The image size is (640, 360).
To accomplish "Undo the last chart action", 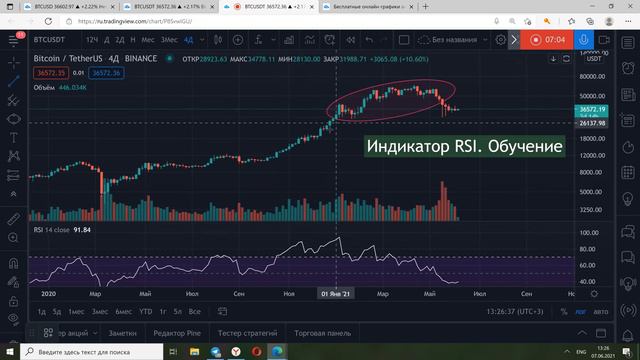I will click(x=369, y=40).
